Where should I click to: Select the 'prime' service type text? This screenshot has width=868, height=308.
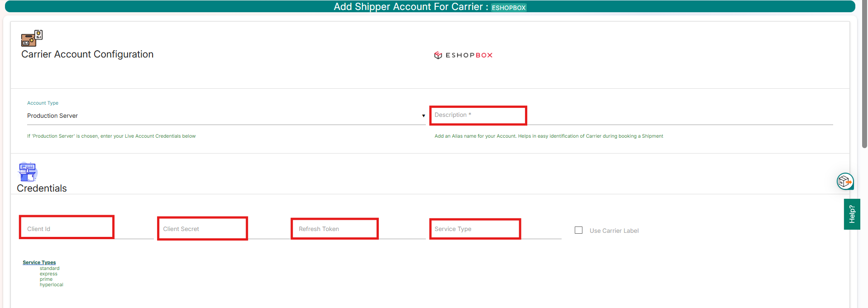tap(46, 279)
